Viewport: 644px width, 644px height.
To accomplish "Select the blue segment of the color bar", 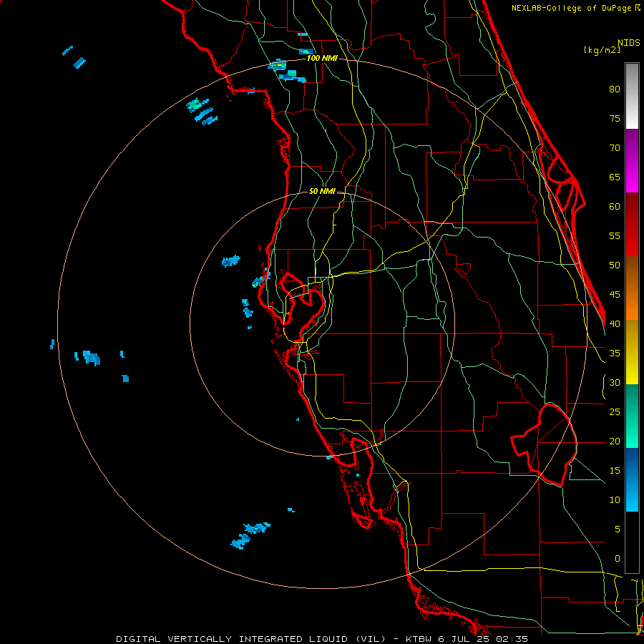I will pos(632,479).
